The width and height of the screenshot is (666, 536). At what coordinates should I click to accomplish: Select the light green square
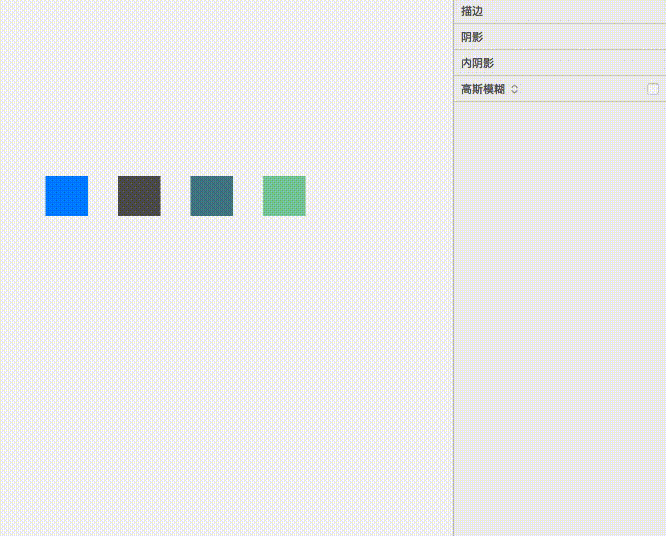(x=284, y=196)
